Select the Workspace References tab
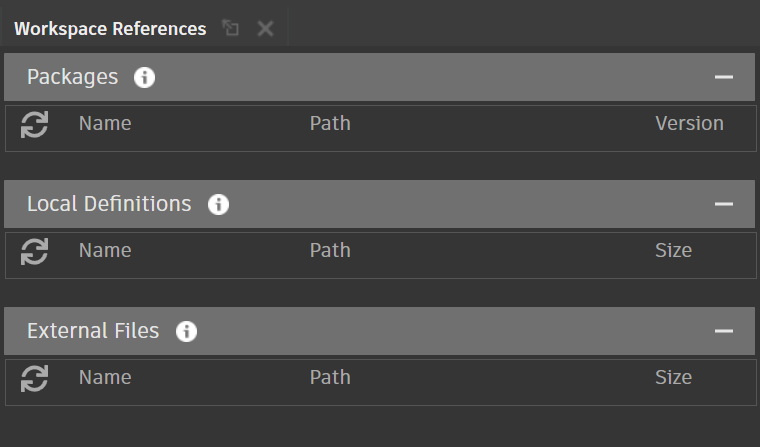 (110, 28)
